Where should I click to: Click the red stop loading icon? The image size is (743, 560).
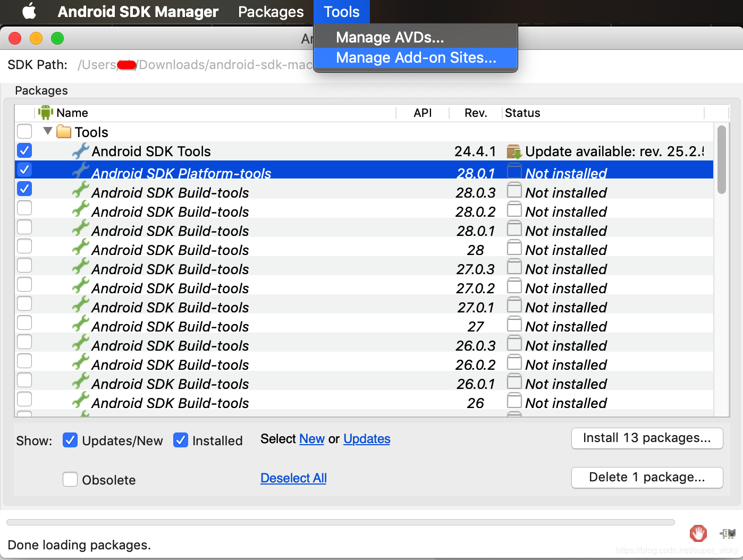(x=698, y=533)
